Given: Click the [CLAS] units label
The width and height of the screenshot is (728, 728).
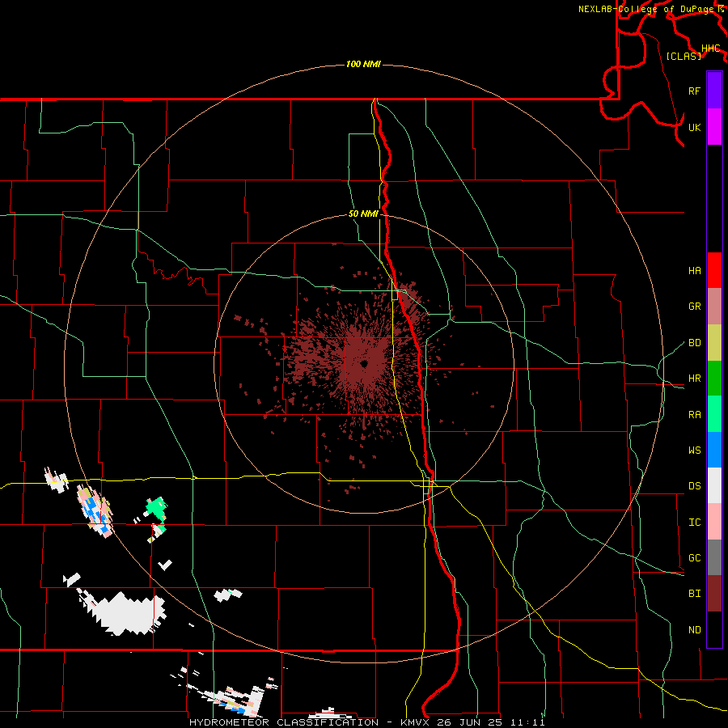Looking at the screenshot, I should (684, 56).
